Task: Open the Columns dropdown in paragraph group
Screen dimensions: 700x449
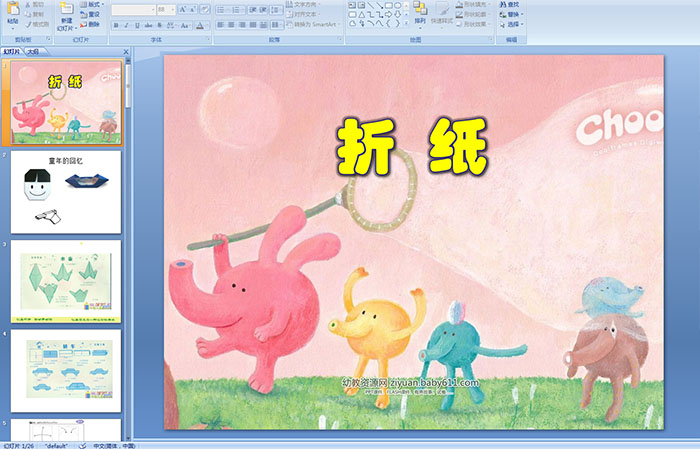Action: point(277,25)
